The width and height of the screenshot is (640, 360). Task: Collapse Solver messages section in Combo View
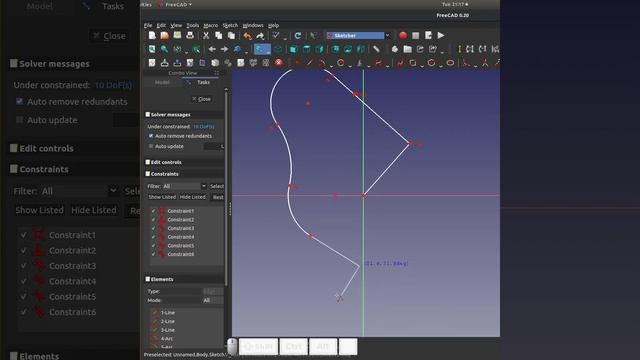148,115
